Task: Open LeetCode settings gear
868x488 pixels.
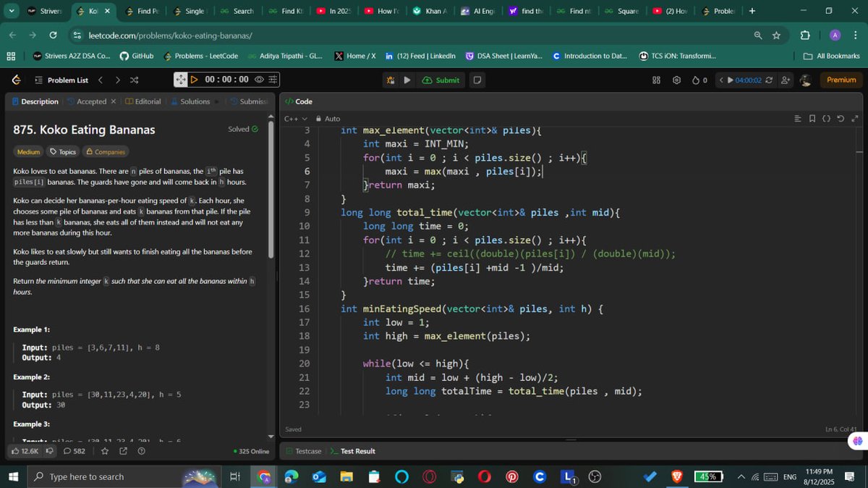Action: tap(677, 80)
